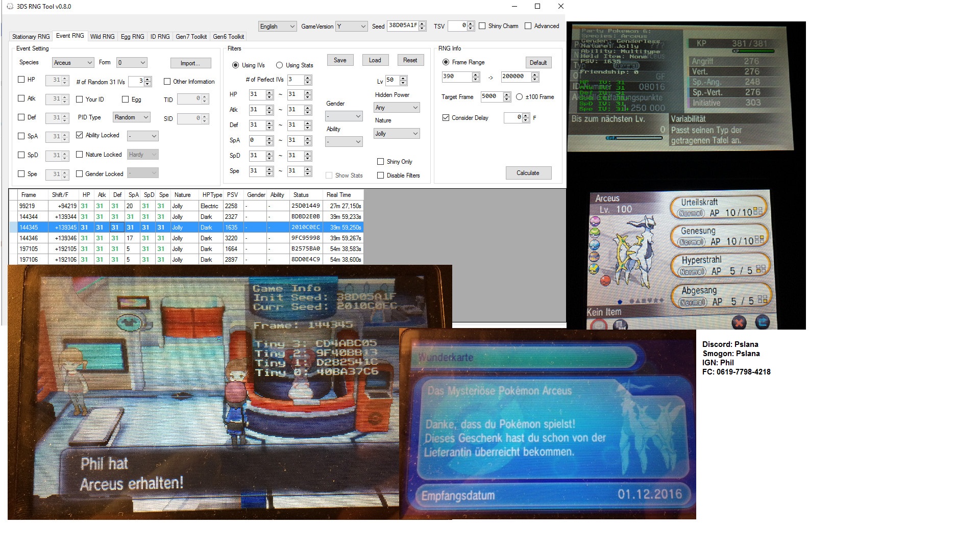Click the 3DS RNG Tool title icon
The height and width of the screenshot is (551, 980).
(10, 6)
